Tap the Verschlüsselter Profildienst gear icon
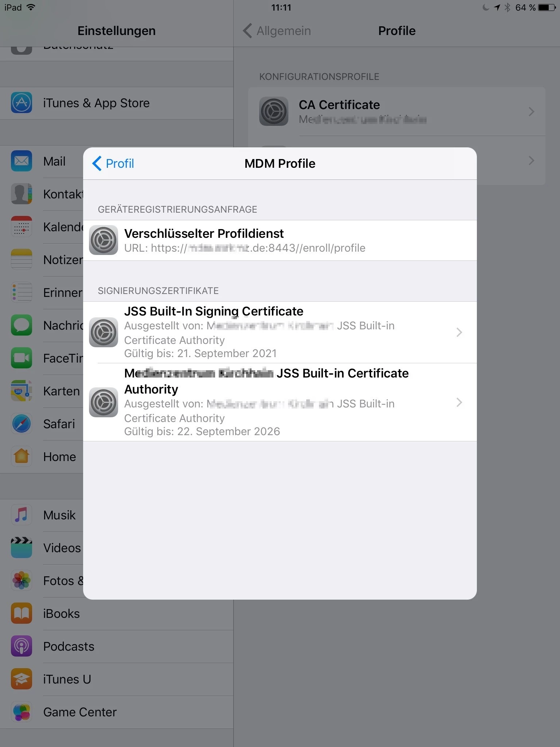560x747 pixels. pos(104,240)
